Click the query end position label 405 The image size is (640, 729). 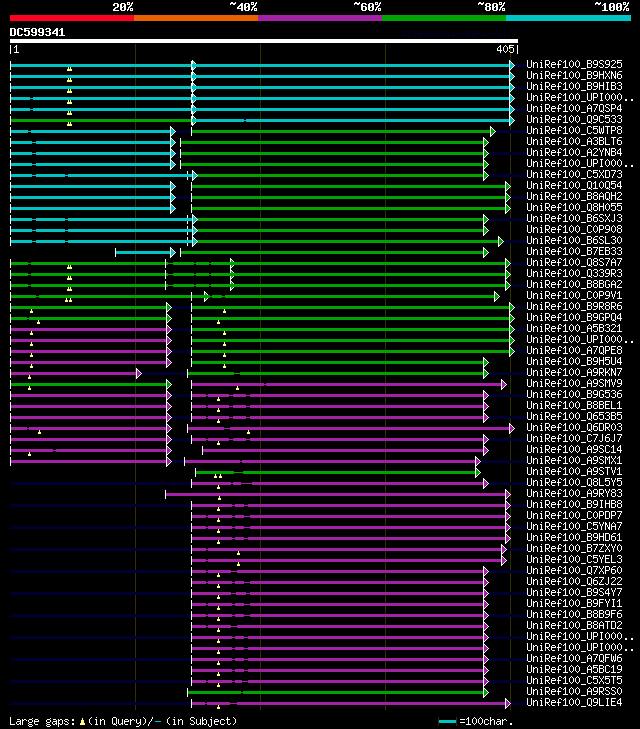(x=505, y=49)
